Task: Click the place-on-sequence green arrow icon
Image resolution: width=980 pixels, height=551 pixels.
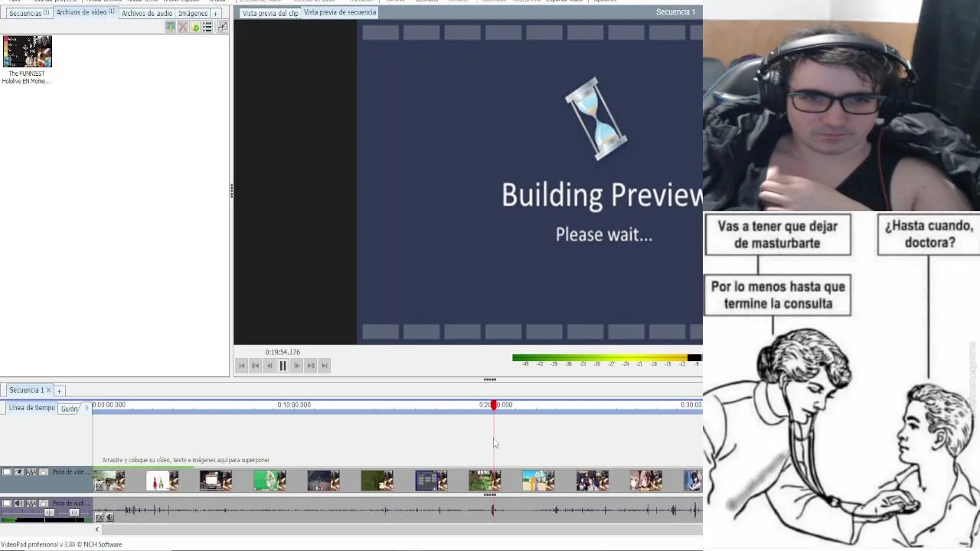Action: tap(170, 27)
